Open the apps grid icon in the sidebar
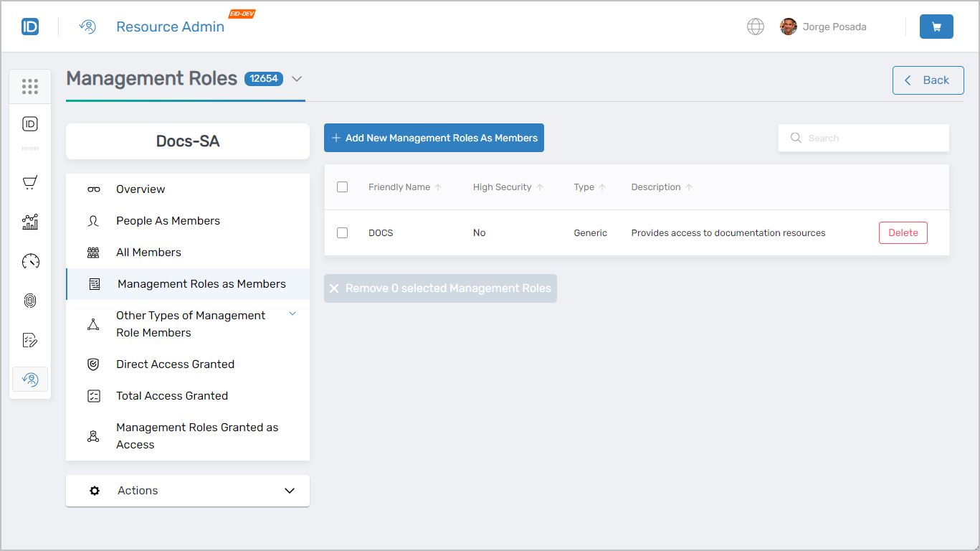This screenshot has height=551, width=980. click(x=29, y=86)
